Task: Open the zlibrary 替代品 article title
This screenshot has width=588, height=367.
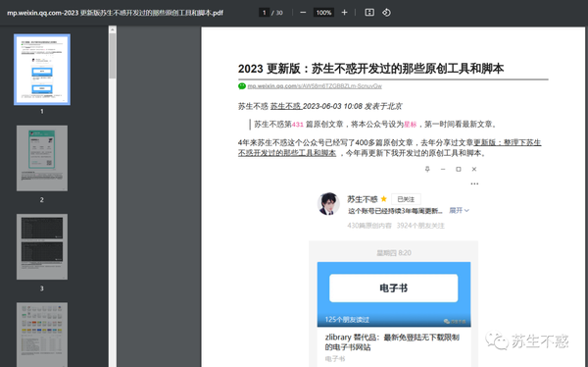Action: coord(392,341)
